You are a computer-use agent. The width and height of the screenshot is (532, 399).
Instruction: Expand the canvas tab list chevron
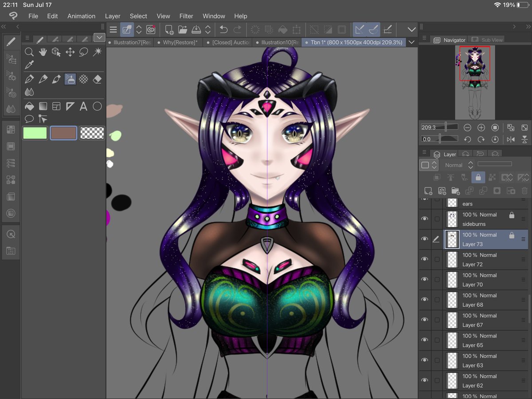pos(412,43)
